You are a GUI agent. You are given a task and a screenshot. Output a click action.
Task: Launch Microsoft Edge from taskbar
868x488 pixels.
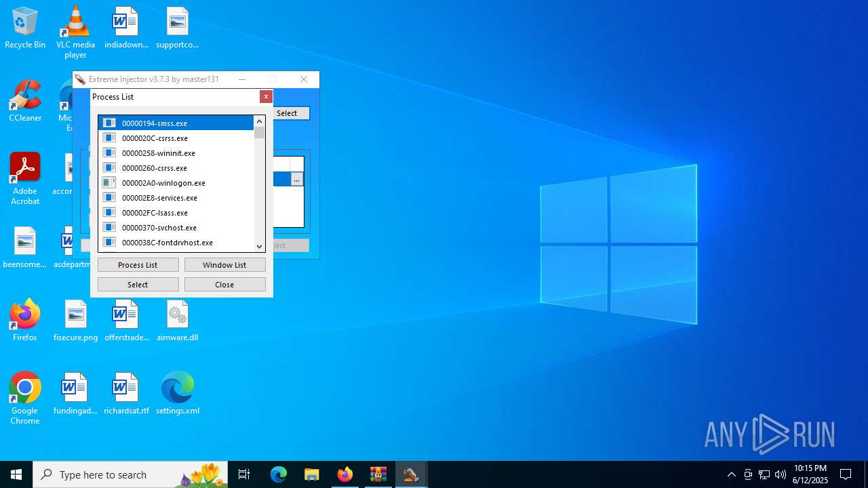coord(279,474)
